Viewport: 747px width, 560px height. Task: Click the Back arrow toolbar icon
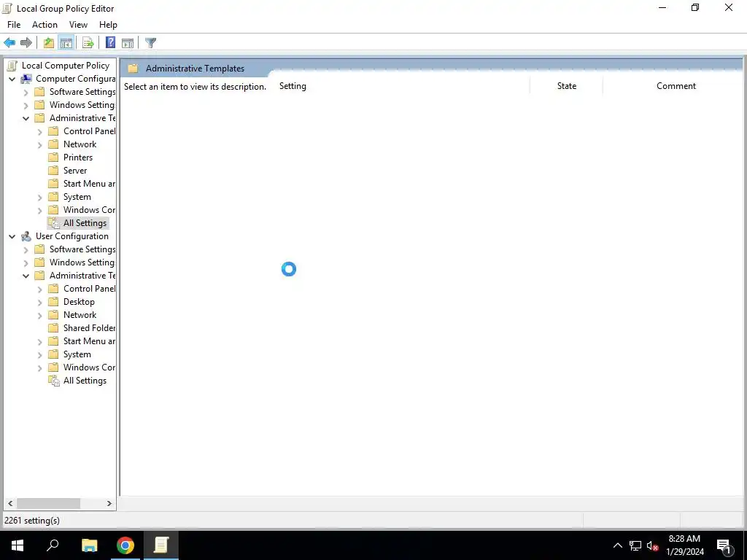[x=9, y=43]
